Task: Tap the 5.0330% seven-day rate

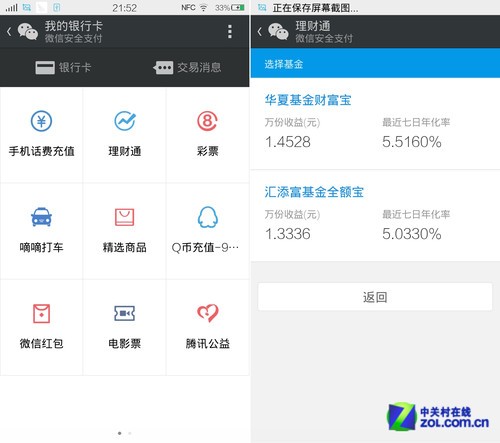Action: click(x=412, y=234)
